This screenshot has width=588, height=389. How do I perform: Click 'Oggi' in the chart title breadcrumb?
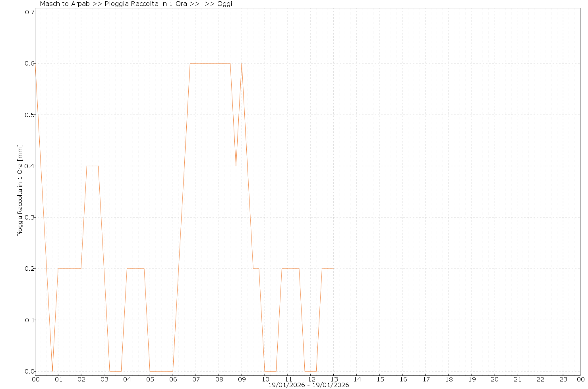click(224, 4)
